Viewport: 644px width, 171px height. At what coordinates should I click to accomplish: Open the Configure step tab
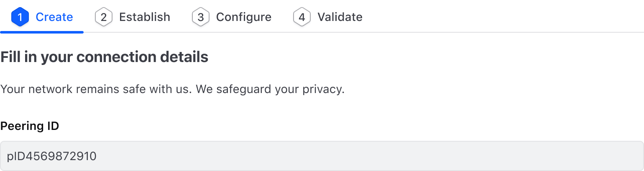point(243,17)
